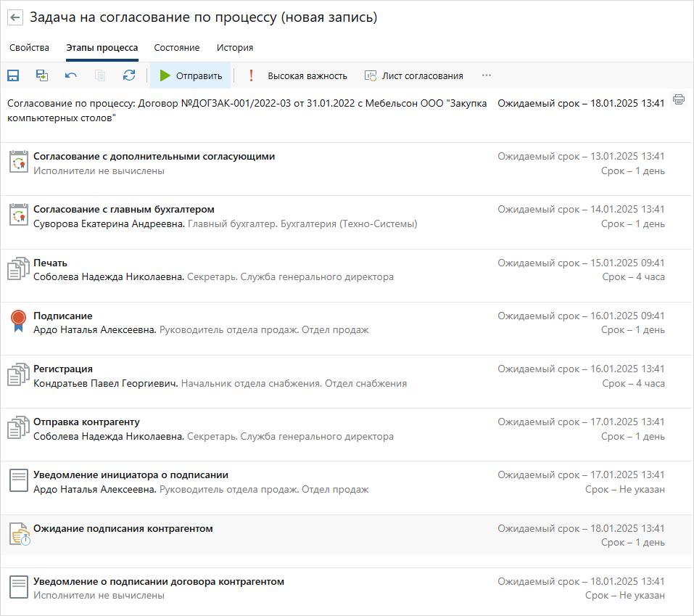Open Лист согласования
This screenshot has width=694, height=616.
[413, 75]
